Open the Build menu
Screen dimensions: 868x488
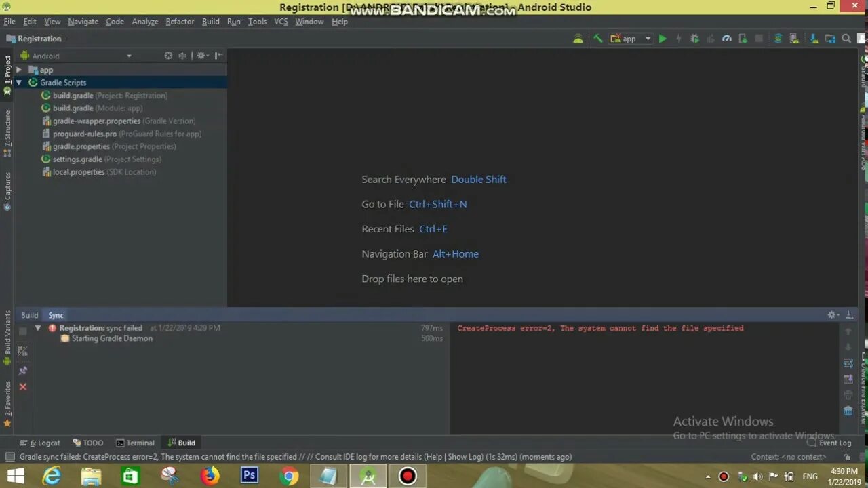(x=211, y=22)
